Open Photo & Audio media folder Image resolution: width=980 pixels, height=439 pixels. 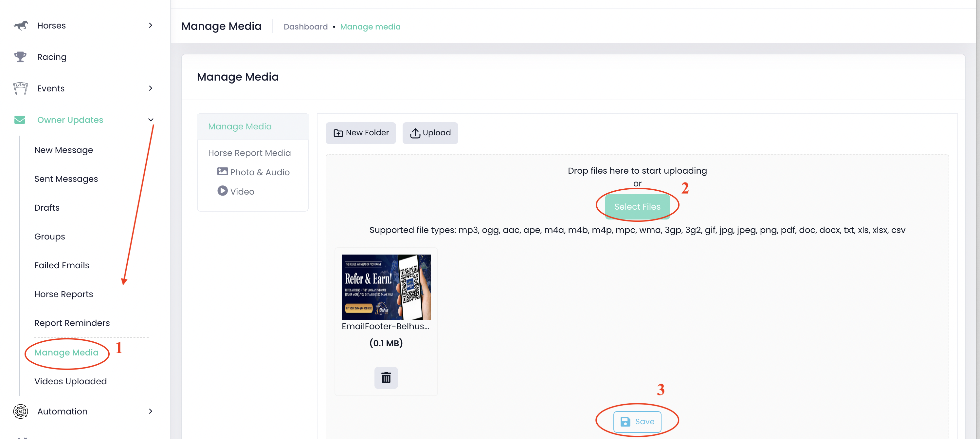(254, 172)
